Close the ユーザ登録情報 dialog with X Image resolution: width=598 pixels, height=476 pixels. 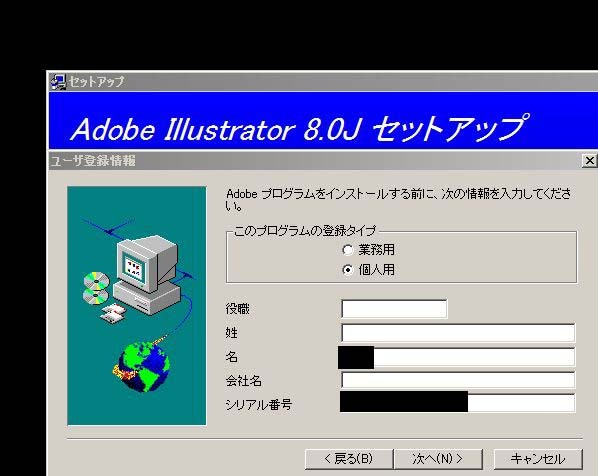point(590,161)
